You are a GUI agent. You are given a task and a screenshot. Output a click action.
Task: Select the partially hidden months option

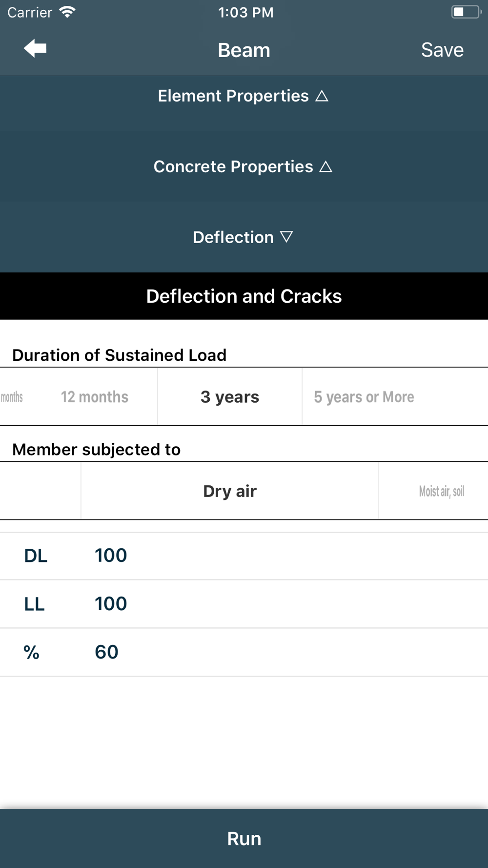click(x=12, y=397)
